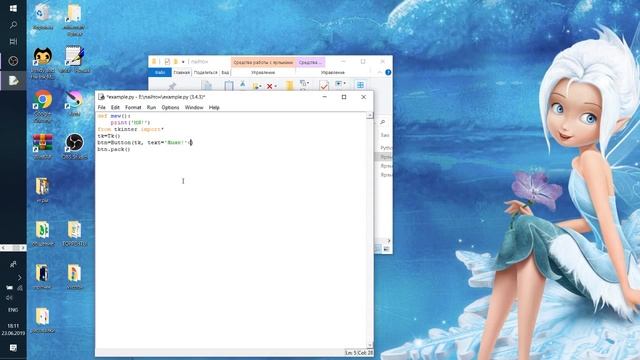Click the search magnifier in Explorer window
The image size is (640, 360).
[383, 122]
